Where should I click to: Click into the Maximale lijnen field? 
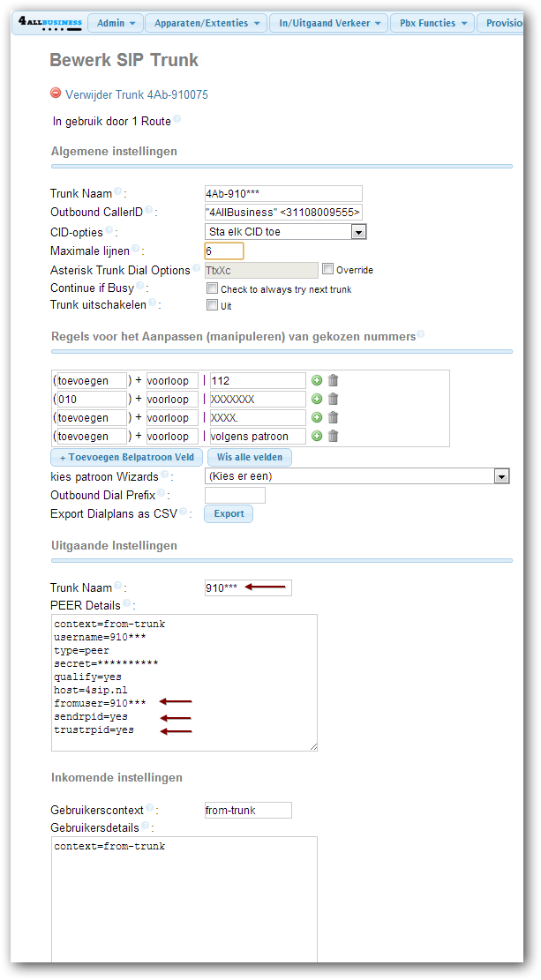pos(224,251)
